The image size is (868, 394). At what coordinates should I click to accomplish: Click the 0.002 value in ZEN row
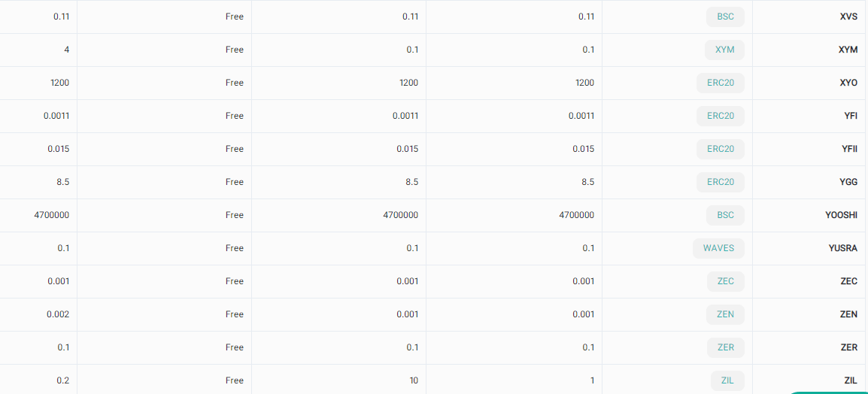tap(58, 314)
